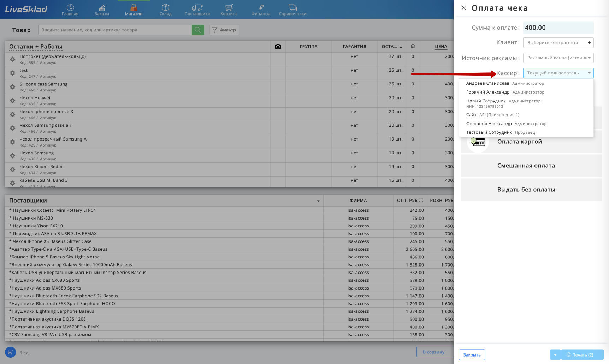This screenshot has width=609, height=364.
Task: Click gear icon for Чехол Xiaomi Redmi
Action: 12,169
